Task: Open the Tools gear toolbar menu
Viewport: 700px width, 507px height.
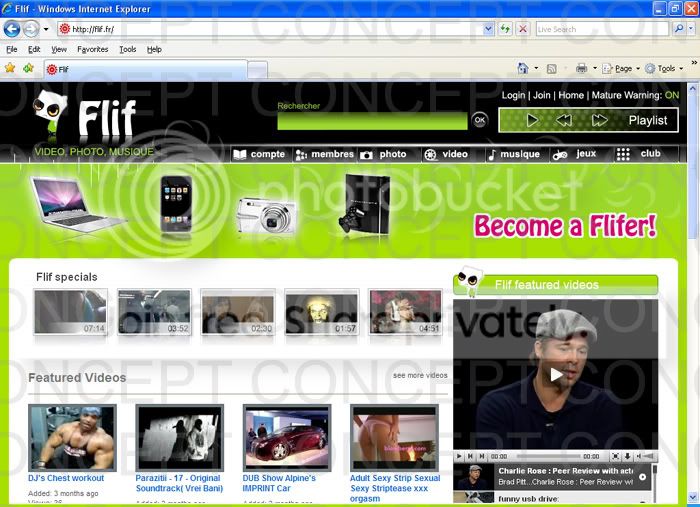Action: point(664,69)
